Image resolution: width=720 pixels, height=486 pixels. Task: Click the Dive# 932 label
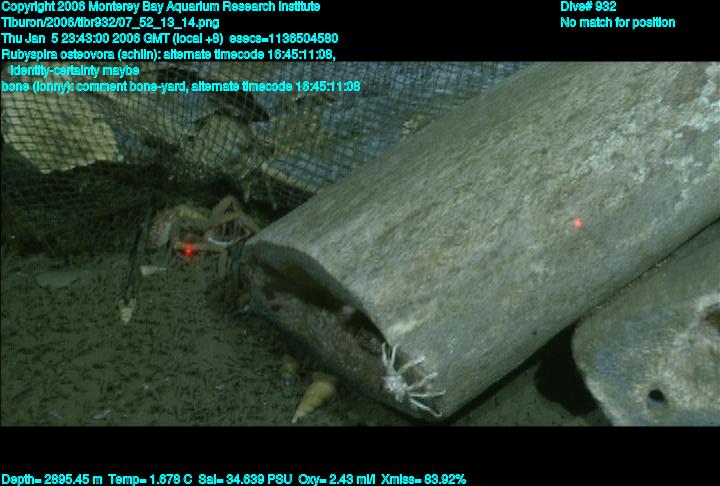click(x=588, y=7)
